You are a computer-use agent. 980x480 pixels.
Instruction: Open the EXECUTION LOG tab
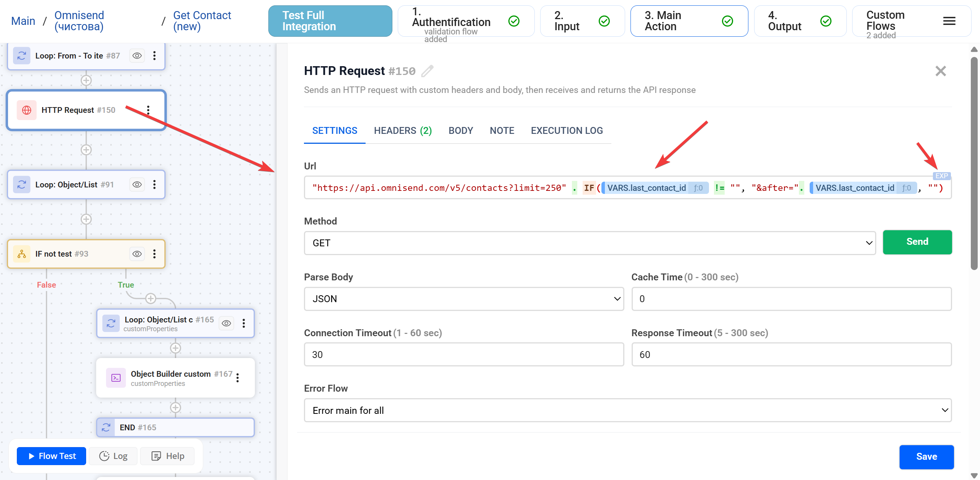[567, 131]
